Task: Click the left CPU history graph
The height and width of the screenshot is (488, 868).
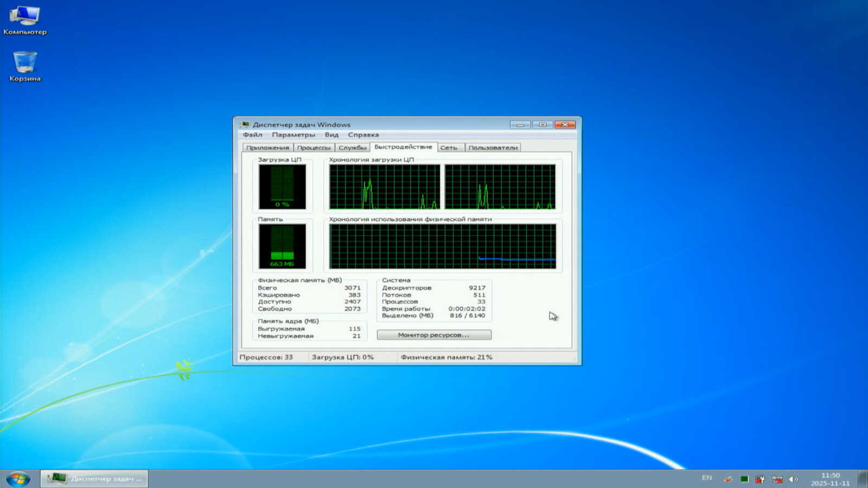Action: click(385, 187)
